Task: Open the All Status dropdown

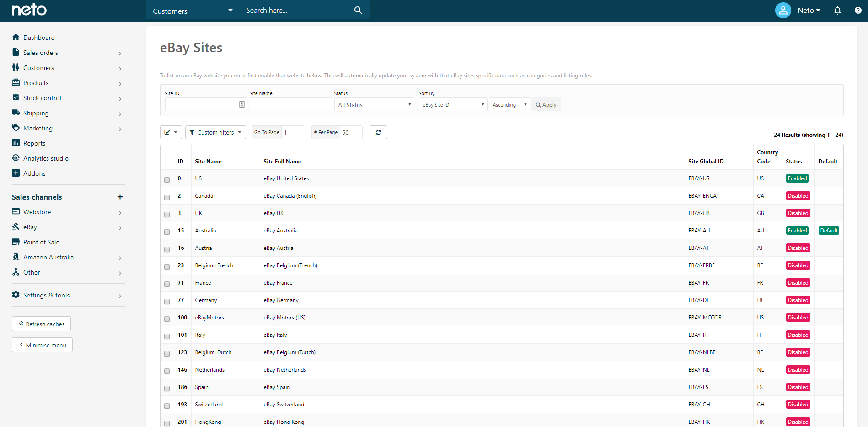Action: pyautogui.click(x=374, y=104)
